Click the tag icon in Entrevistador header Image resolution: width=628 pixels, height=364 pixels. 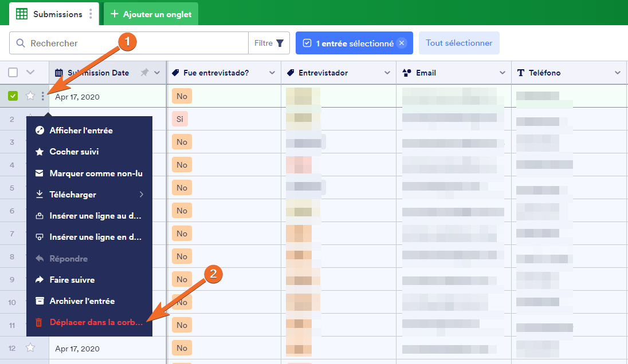tap(291, 73)
